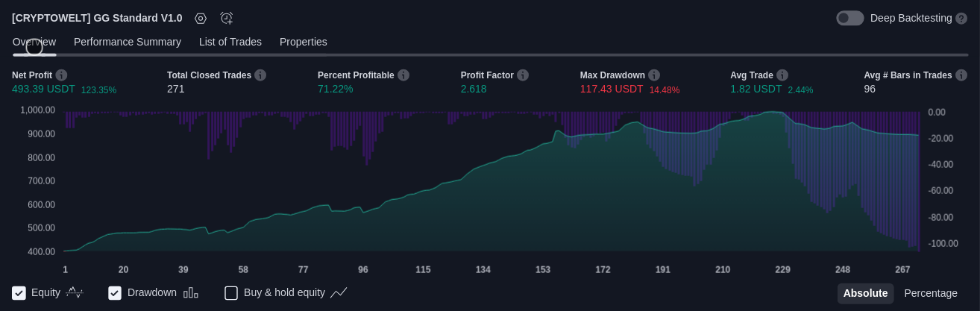Click Avg Trade info icon
Image resolution: width=980 pixels, height=311 pixels.
click(782, 75)
